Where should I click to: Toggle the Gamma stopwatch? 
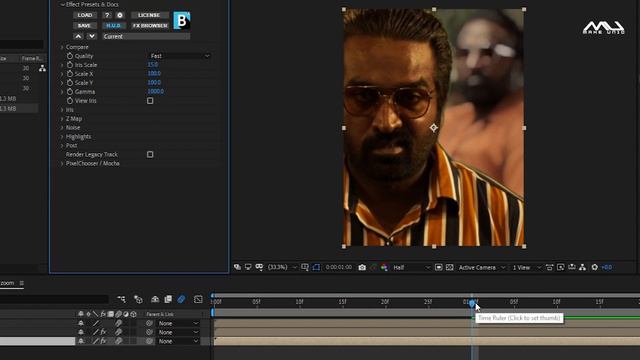click(x=70, y=92)
